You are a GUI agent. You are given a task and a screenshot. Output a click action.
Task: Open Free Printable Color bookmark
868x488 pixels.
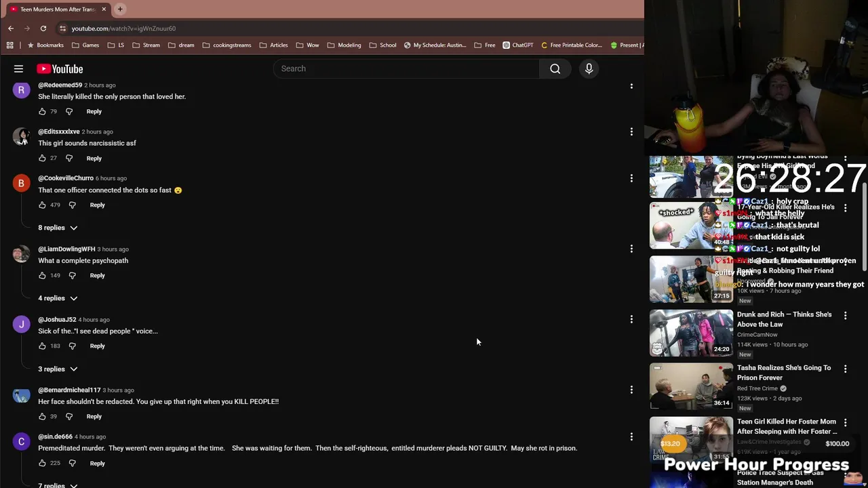coord(572,45)
